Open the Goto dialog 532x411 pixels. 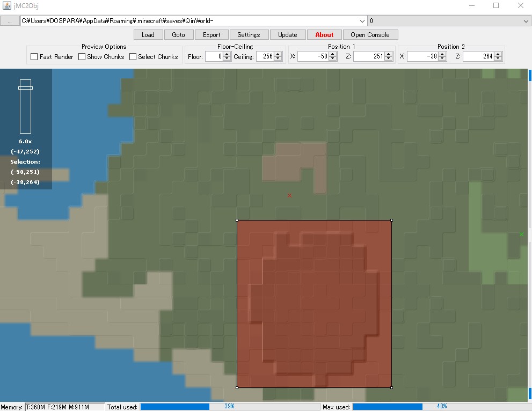pyautogui.click(x=178, y=34)
